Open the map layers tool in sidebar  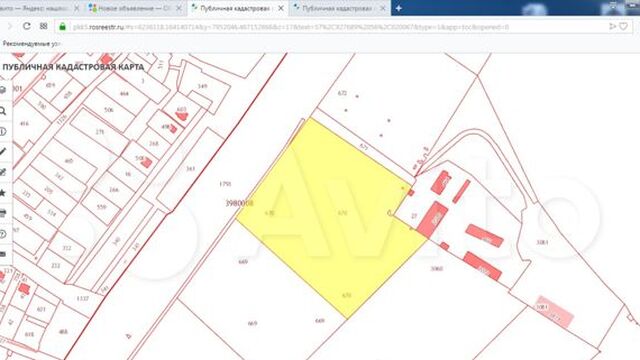tap(3, 90)
